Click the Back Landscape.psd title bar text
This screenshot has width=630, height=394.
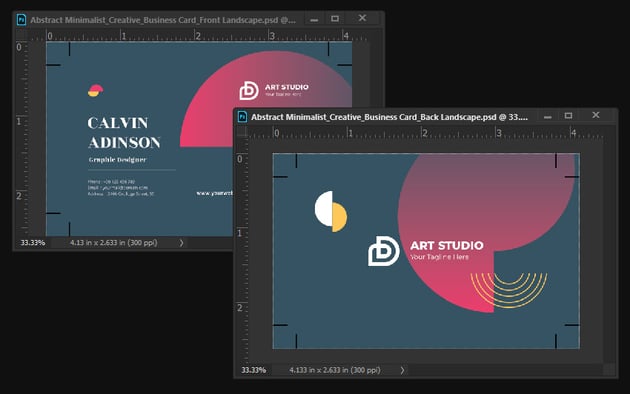[389, 117]
